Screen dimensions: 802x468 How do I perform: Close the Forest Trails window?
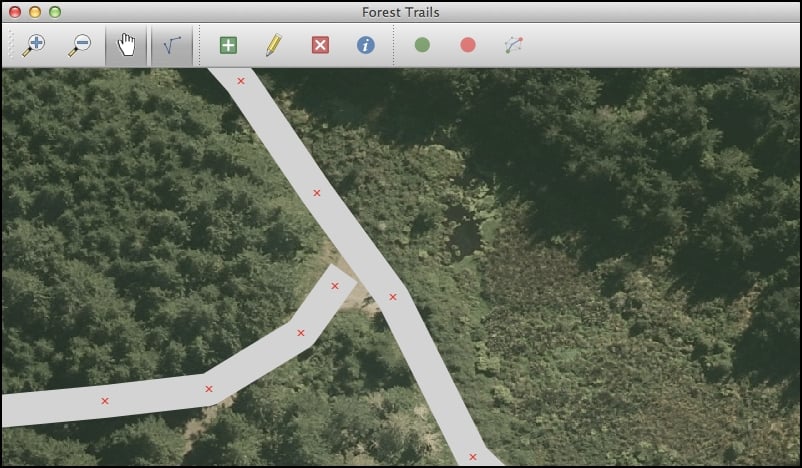pyautogui.click(x=15, y=12)
